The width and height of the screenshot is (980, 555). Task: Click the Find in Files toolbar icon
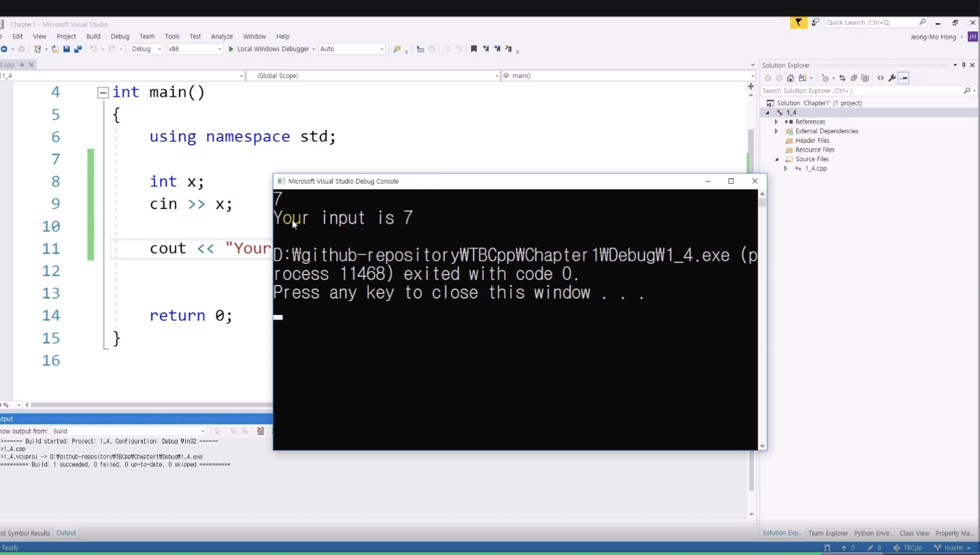(x=397, y=49)
